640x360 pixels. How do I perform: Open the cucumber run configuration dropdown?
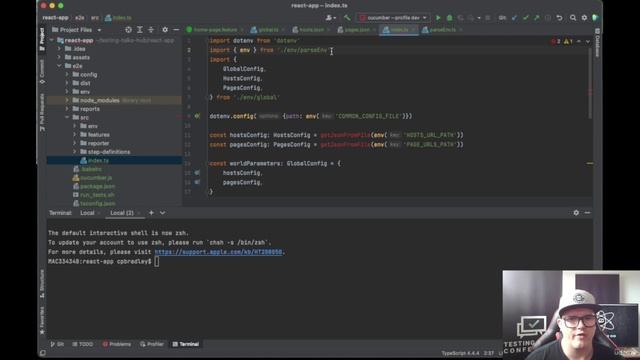393,18
